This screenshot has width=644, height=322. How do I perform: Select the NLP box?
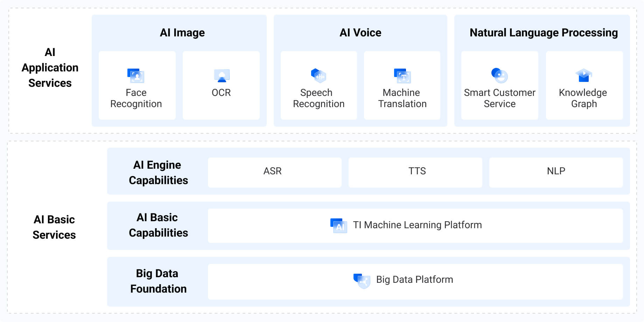pos(556,172)
